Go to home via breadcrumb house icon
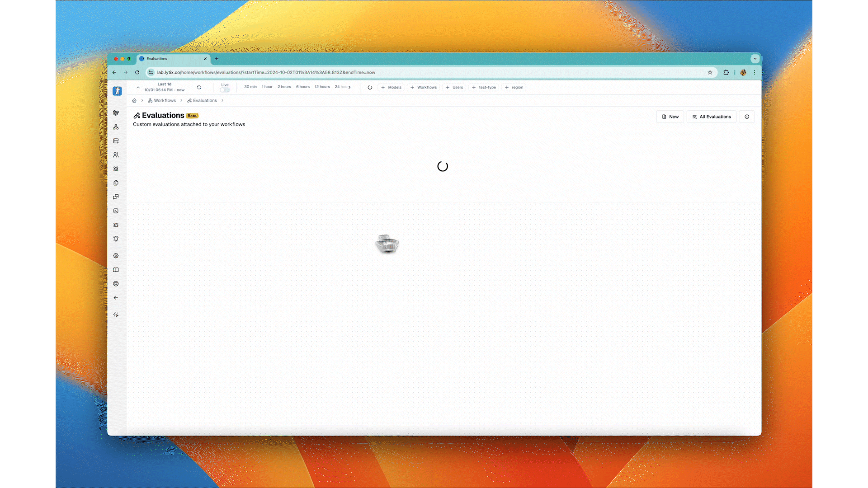The height and width of the screenshot is (488, 868). pyautogui.click(x=134, y=100)
